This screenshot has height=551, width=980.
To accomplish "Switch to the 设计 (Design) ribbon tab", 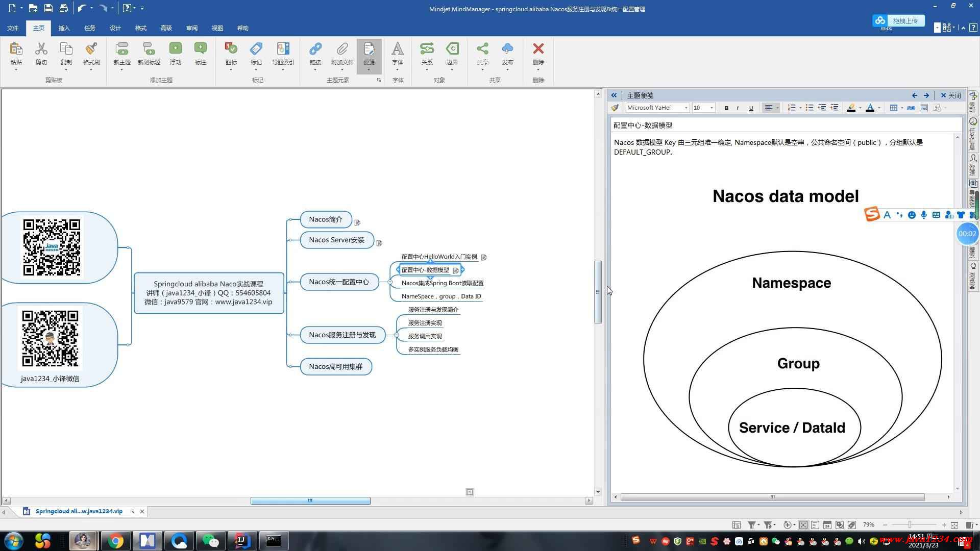I will (x=115, y=28).
